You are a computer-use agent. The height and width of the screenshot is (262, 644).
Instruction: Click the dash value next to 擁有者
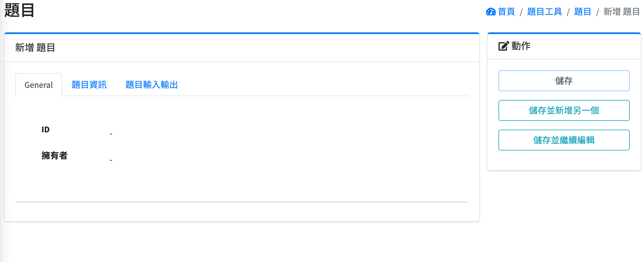coord(111,160)
